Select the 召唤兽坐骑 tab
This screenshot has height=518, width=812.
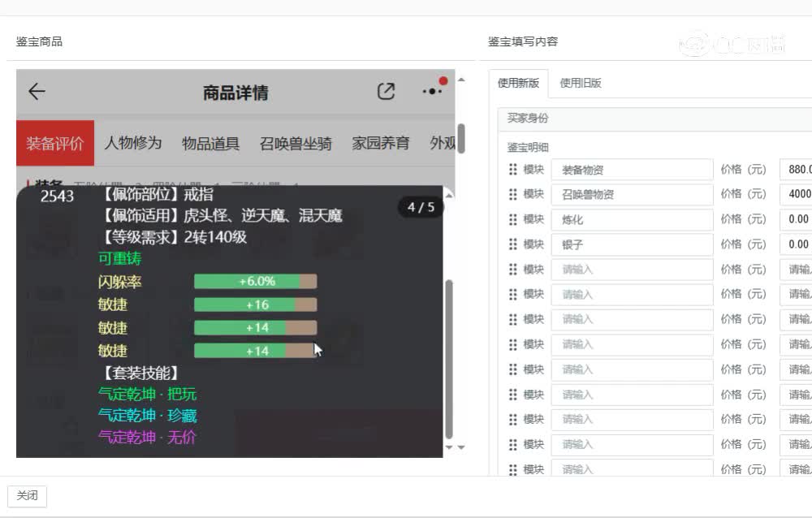tap(296, 143)
